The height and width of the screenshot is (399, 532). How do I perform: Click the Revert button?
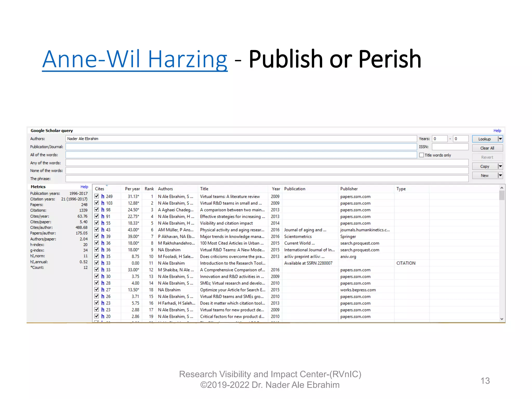(487, 157)
